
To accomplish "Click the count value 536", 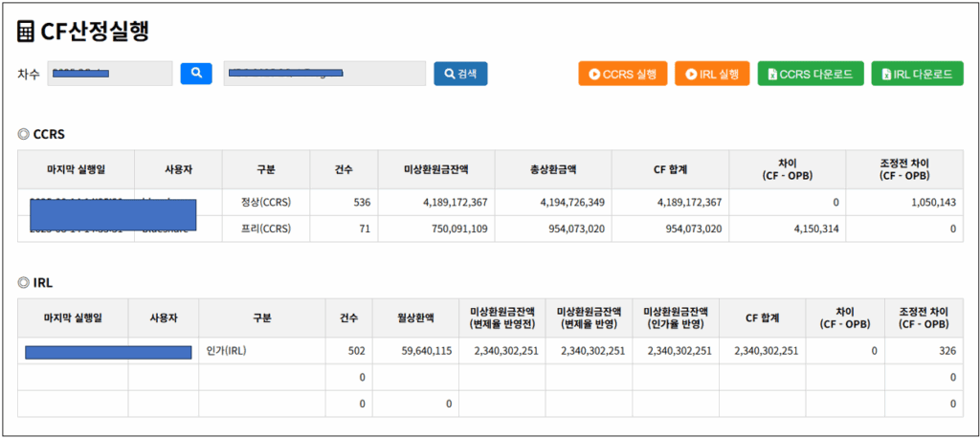I will tap(361, 203).
